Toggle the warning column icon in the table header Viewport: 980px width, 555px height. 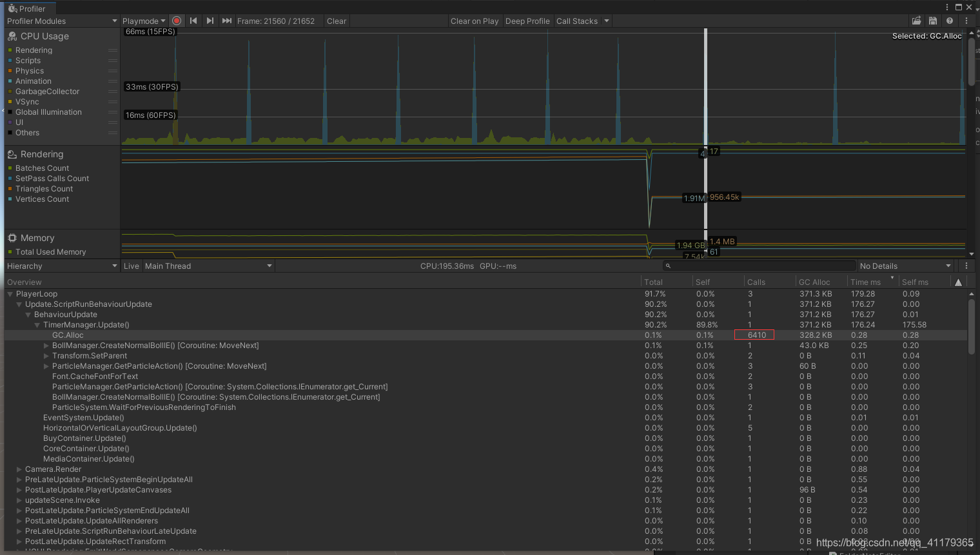coord(958,282)
